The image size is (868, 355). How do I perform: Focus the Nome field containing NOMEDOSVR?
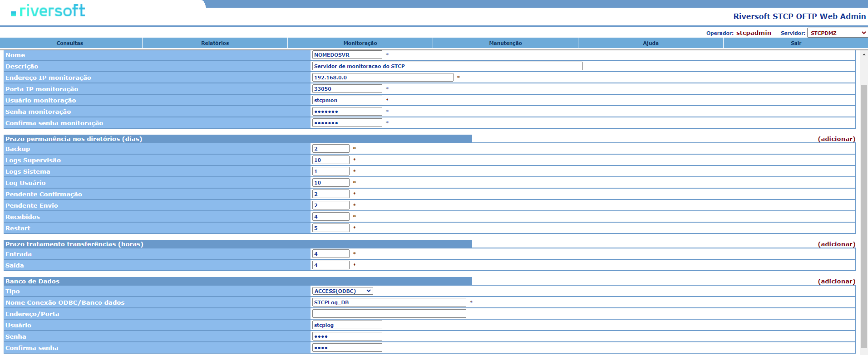point(347,55)
